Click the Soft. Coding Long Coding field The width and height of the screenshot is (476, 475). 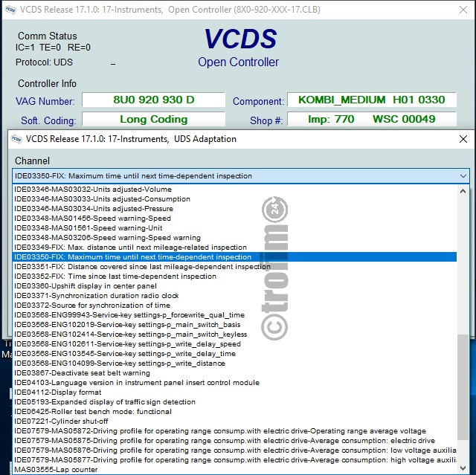click(154, 119)
